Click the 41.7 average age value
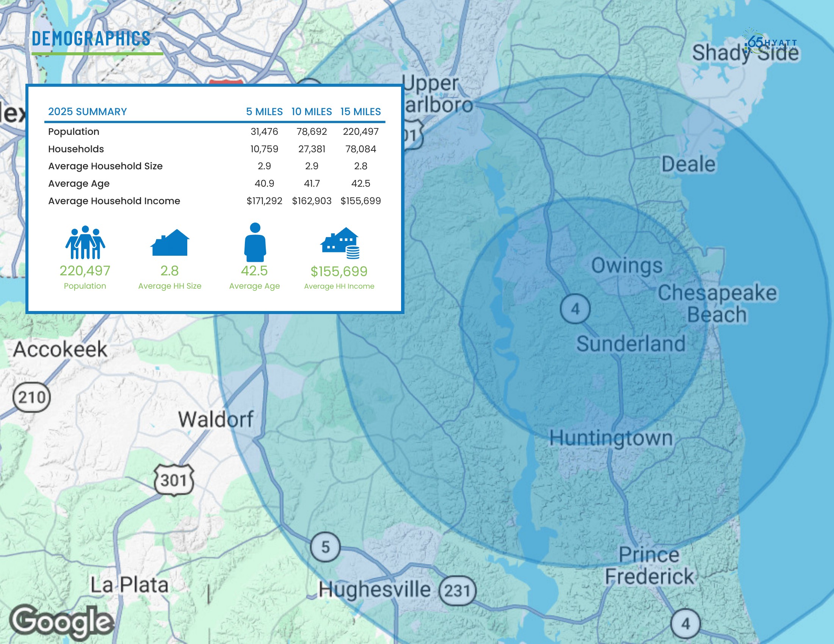The image size is (834, 644). click(312, 183)
